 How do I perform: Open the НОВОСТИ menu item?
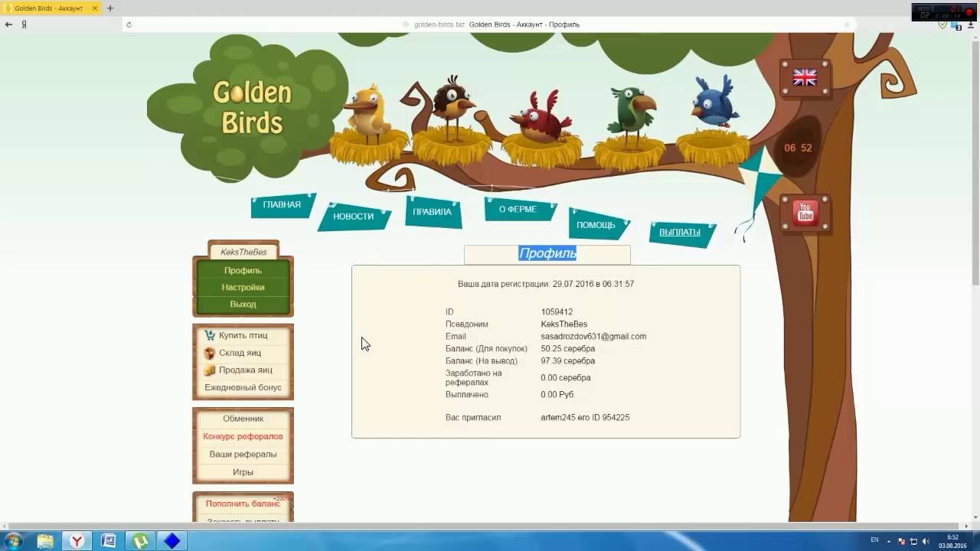click(353, 217)
